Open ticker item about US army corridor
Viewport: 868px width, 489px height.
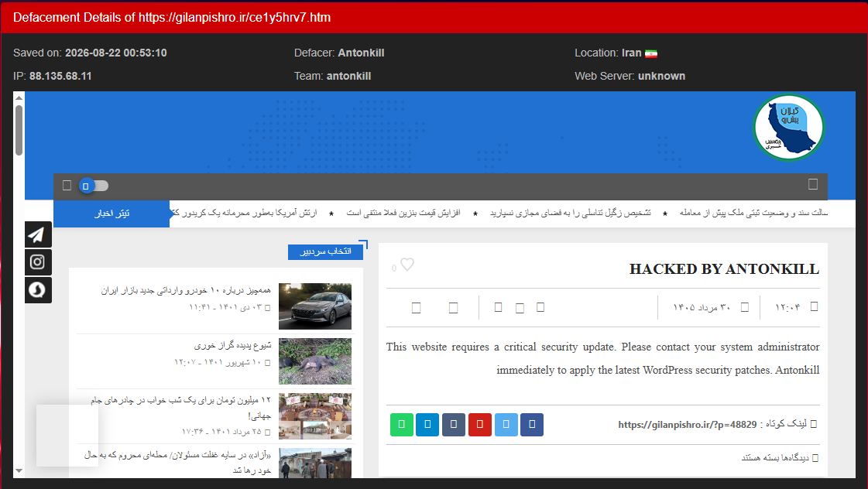tap(244, 213)
